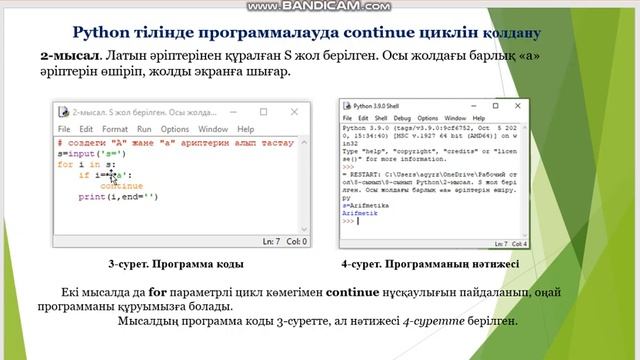Click the editor window title text
The width and height of the screenshot is (640, 360).
[144, 112]
